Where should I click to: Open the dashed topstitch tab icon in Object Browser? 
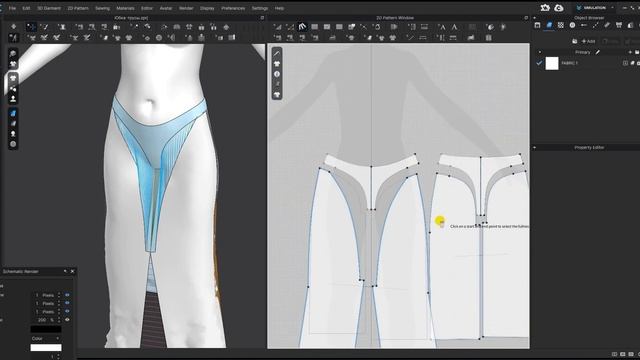tap(596, 25)
